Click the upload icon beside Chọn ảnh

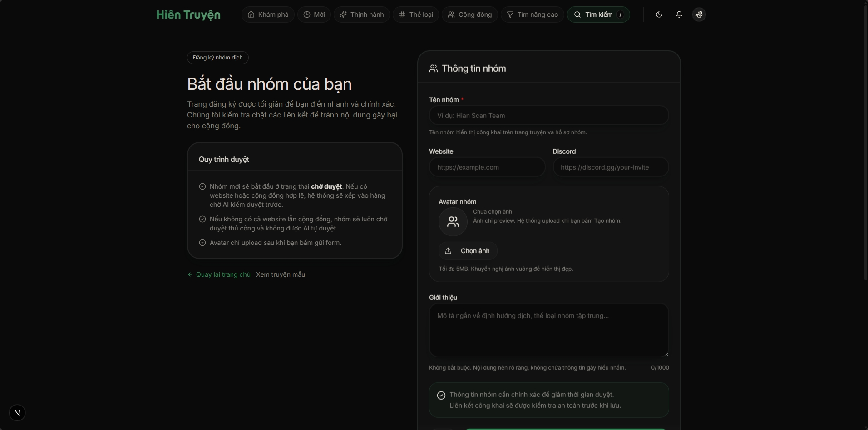[x=448, y=251]
